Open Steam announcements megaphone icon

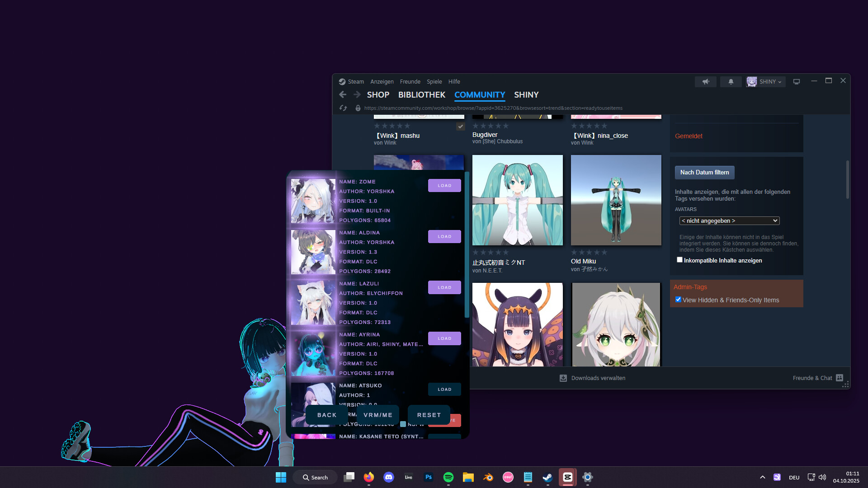pyautogui.click(x=706, y=82)
